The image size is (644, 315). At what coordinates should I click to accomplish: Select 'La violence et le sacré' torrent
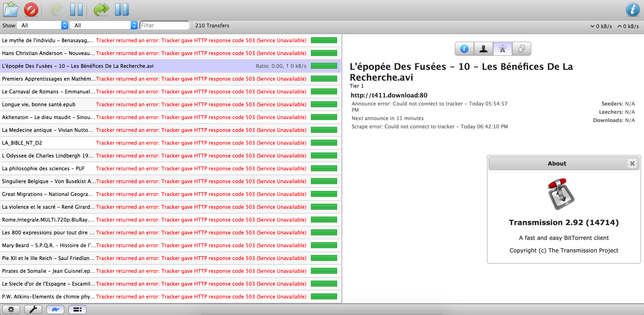click(171, 207)
